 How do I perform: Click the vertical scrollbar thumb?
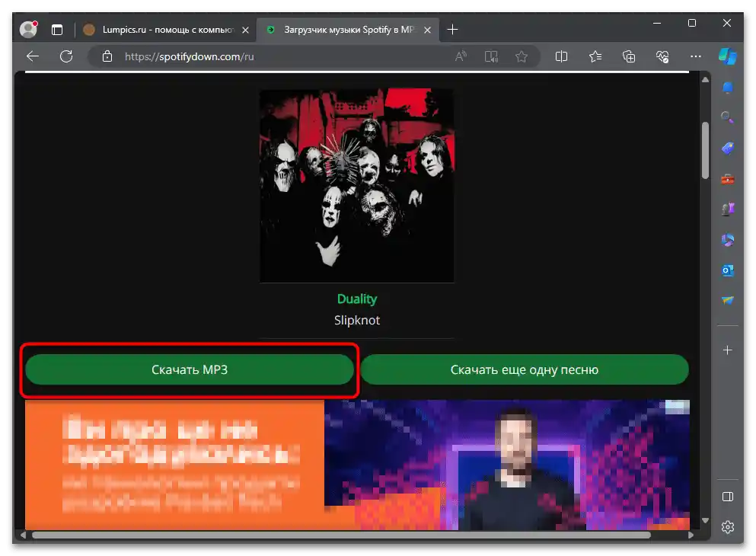tap(706, 151)
